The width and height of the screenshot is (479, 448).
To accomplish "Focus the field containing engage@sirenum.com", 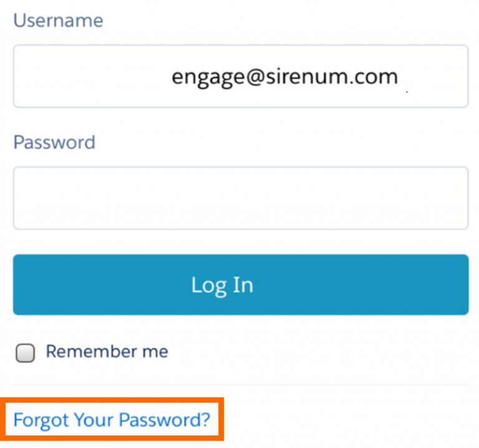I will pos(240,76).
